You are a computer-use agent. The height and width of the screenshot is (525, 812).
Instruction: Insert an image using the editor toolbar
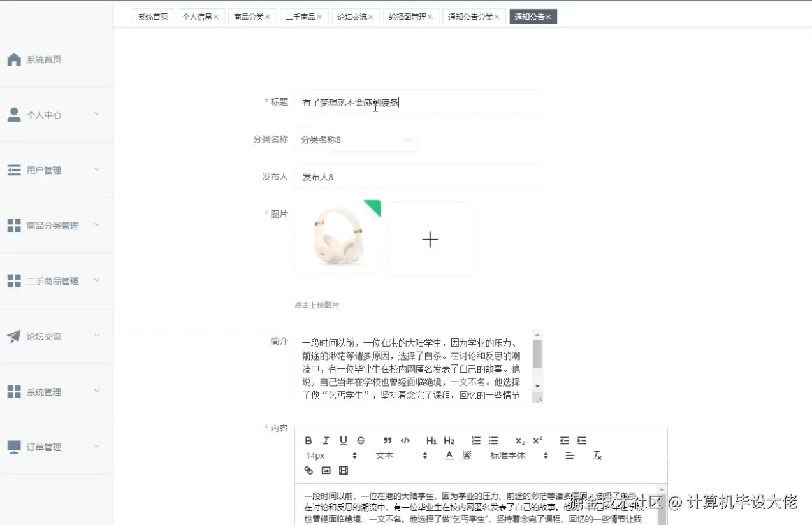[x=326, y=470]
